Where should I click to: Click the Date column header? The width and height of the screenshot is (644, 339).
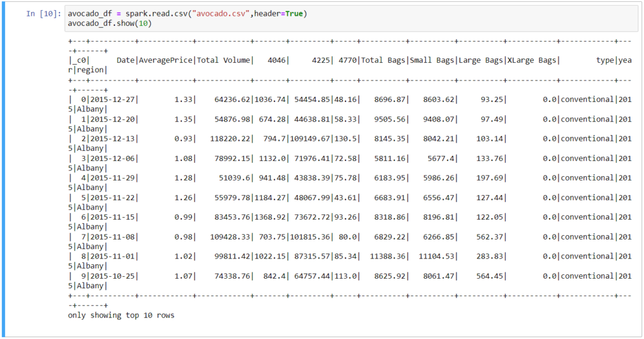[126, 60]
